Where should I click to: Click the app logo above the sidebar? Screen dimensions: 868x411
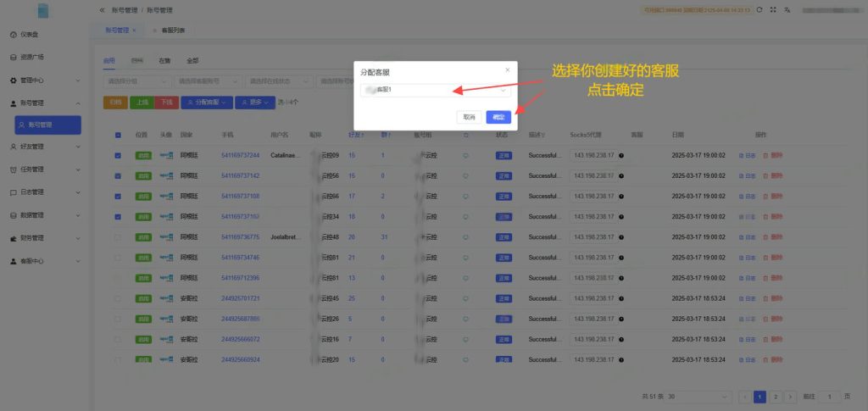tap(43, 10)
